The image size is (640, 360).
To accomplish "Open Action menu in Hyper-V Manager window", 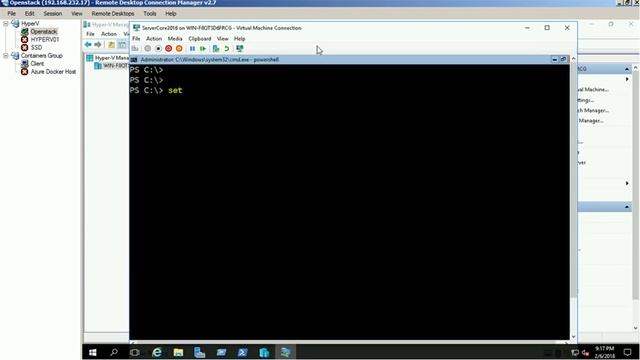I will (x=109, y=34).
